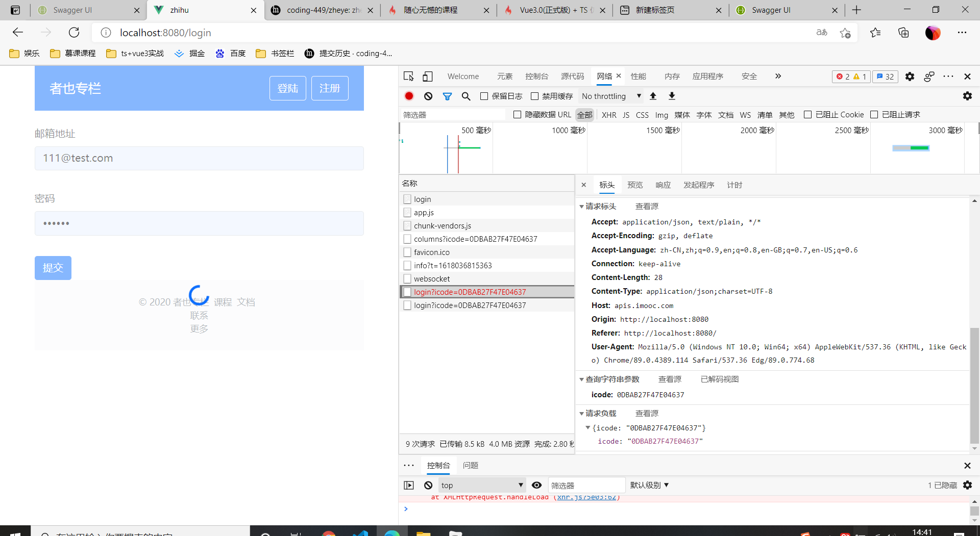Click the 密码 input field

click(199, 223)
